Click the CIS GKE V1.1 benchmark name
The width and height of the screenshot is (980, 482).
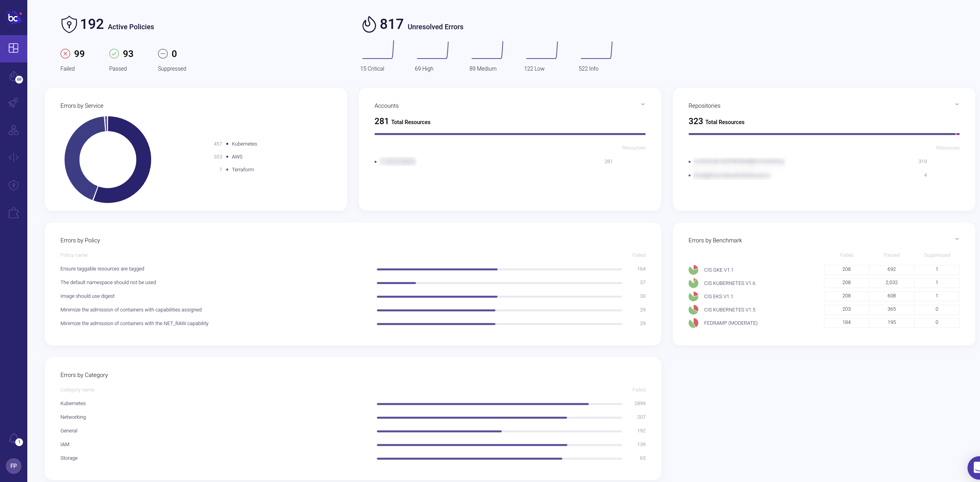(719, 270)
